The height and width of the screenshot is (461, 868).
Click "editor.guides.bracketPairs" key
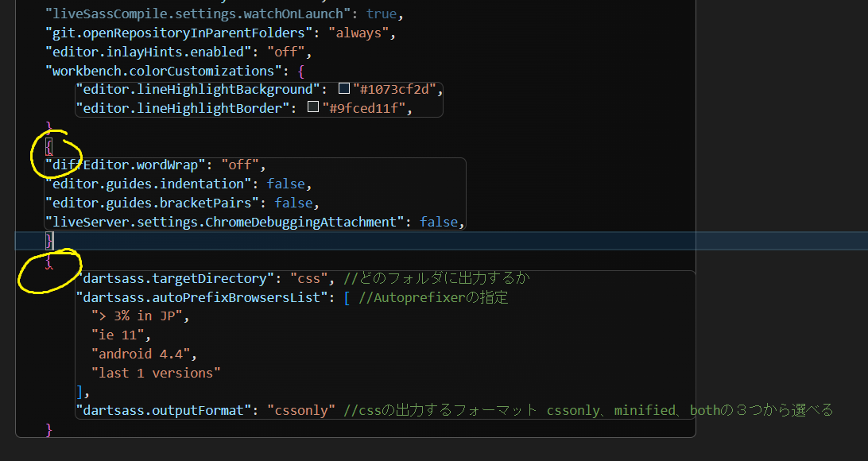(x=153, y=203)
